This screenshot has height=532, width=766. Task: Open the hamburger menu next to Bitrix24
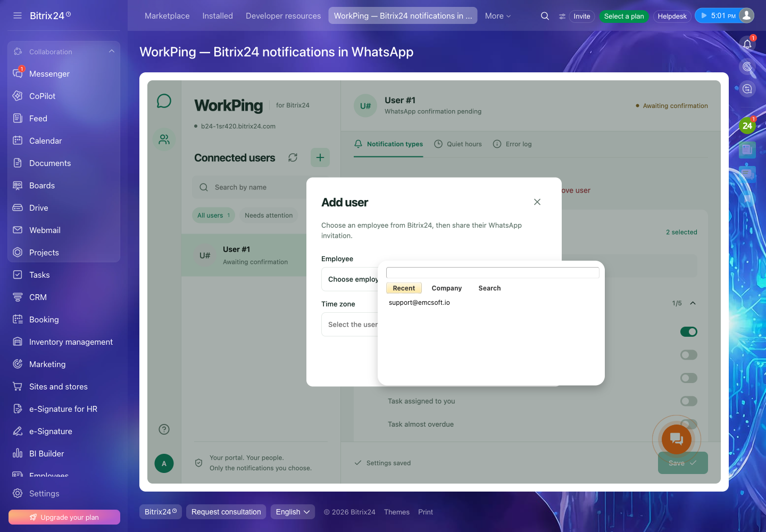point(18,15)
